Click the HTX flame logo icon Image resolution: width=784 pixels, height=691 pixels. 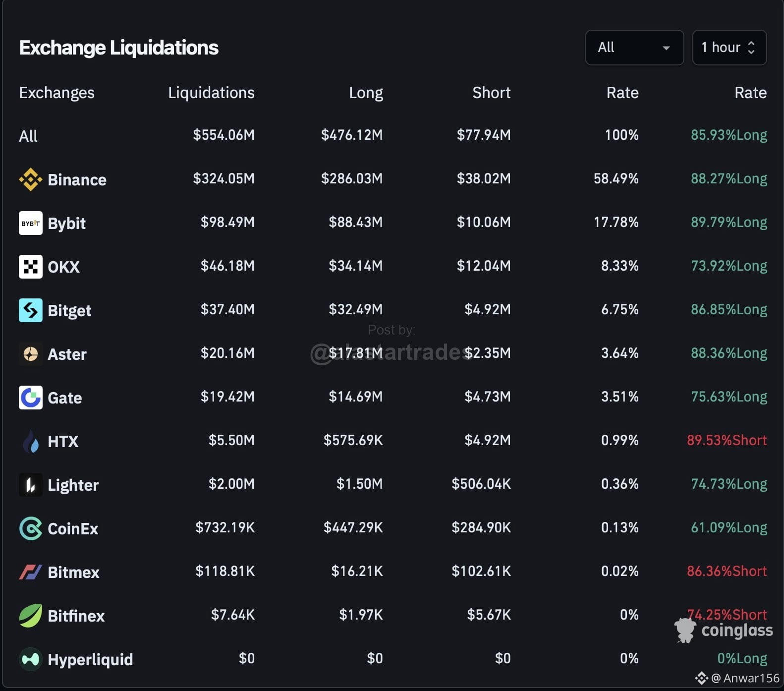coord(31,441)
